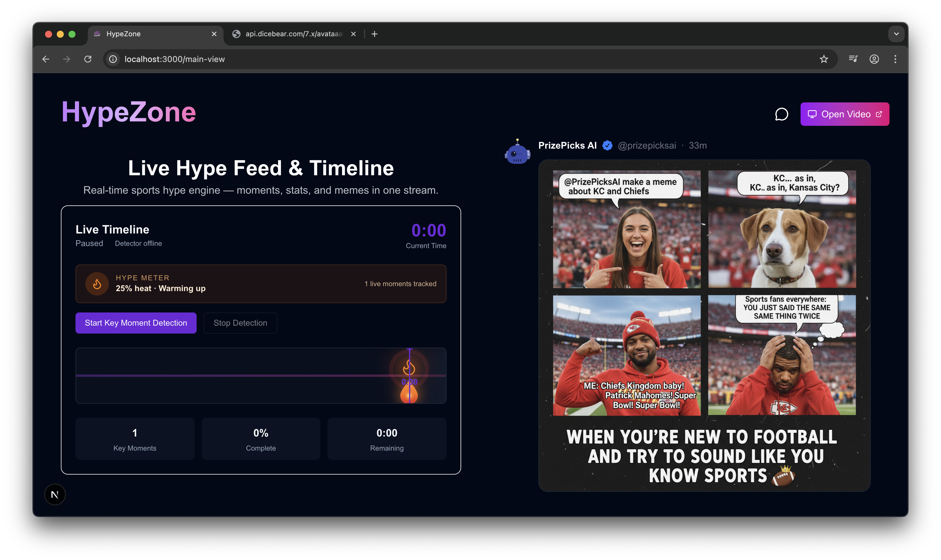Click the Open Video button

point(844,114)
